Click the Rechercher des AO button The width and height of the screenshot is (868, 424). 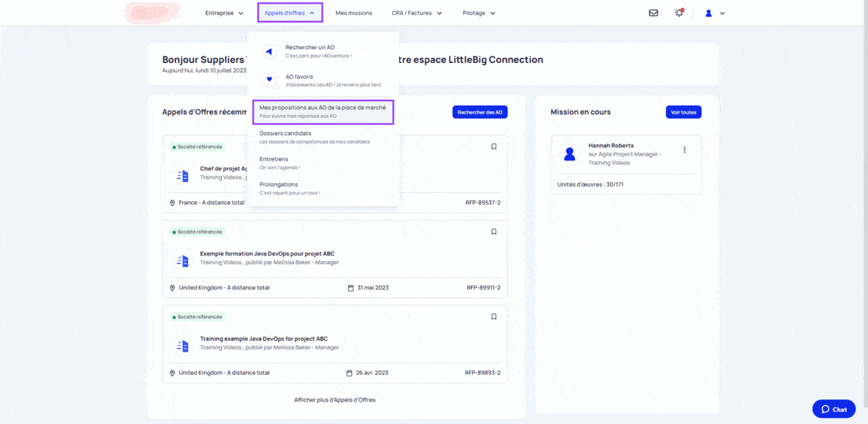coord(480,112)
